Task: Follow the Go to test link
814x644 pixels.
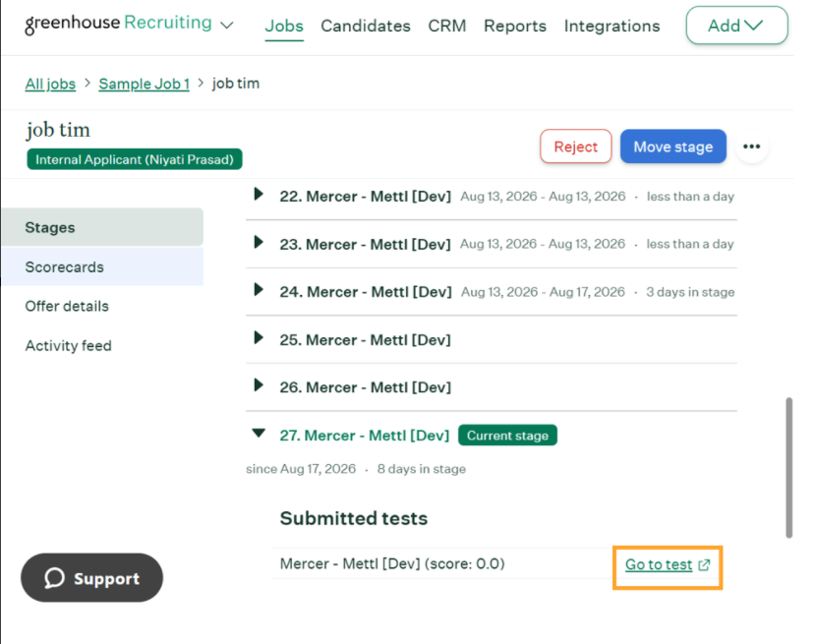Action: coord(659,564)
